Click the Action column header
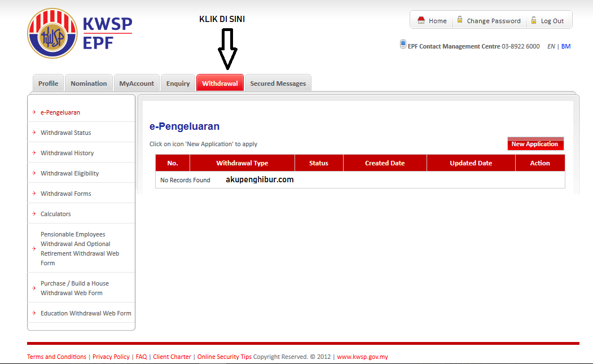 (x=540, y=163)
